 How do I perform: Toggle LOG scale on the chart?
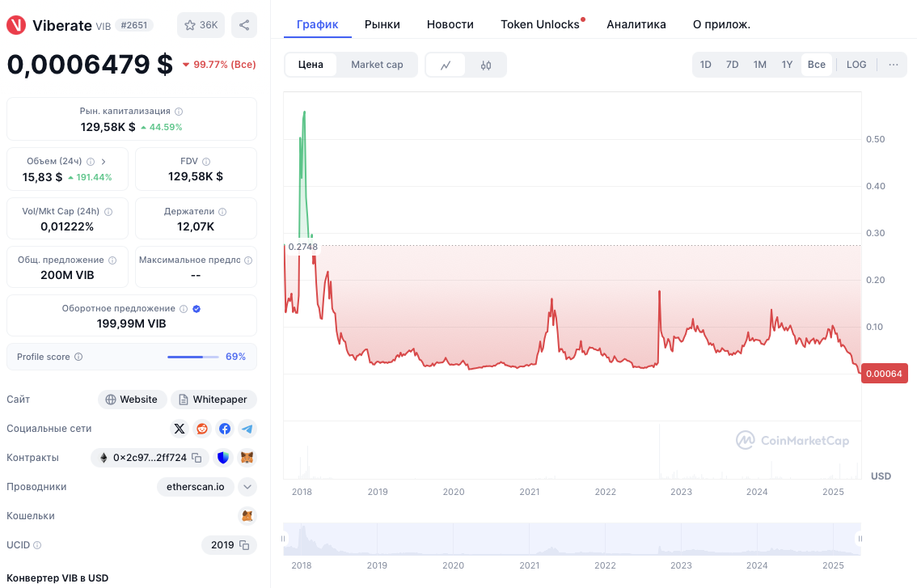[856, 64]
